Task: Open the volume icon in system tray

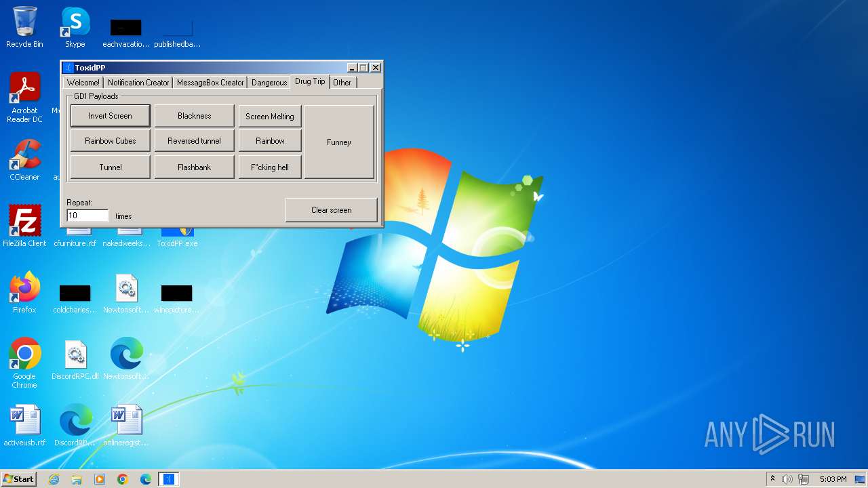Action: coord(787,479)
